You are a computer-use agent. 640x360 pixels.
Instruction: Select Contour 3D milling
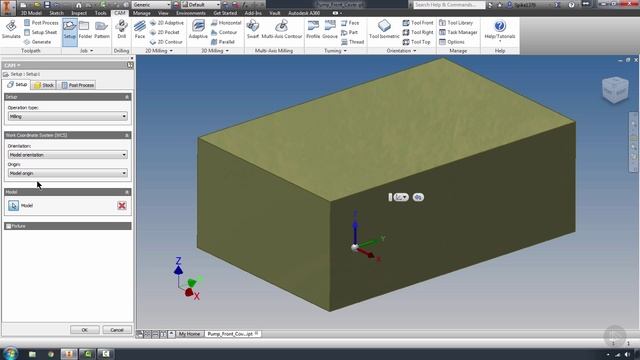click(x=224, y=32)
